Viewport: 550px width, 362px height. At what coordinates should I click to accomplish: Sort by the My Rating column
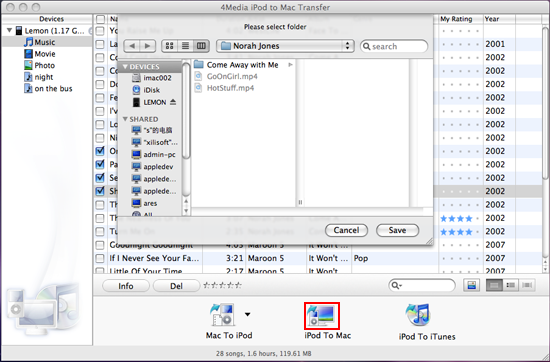[461, 19]
